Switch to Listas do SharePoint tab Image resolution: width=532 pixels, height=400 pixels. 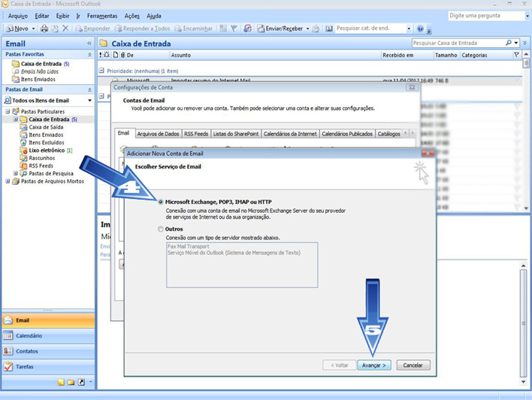[x=236, y=134]
